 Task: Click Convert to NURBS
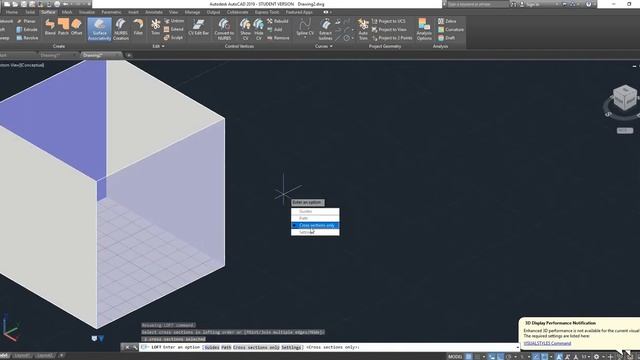(224, 29)
